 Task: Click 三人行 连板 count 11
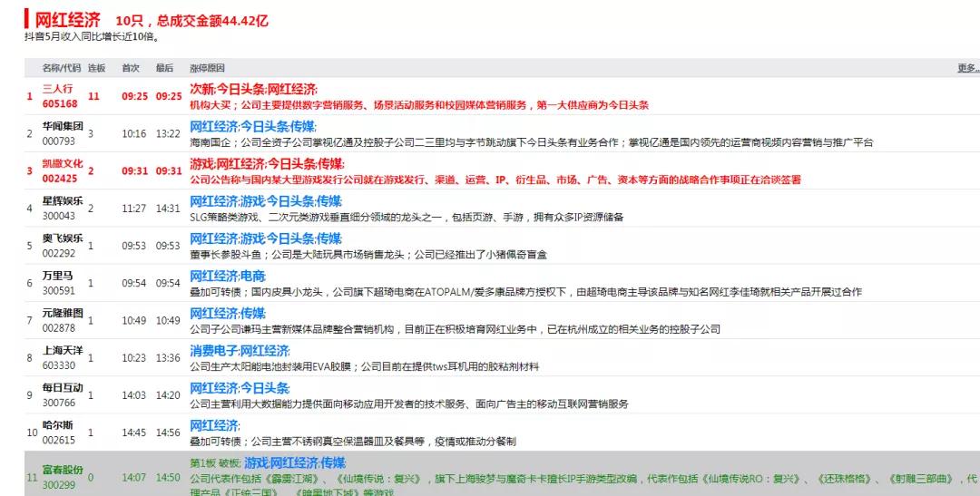93,96
